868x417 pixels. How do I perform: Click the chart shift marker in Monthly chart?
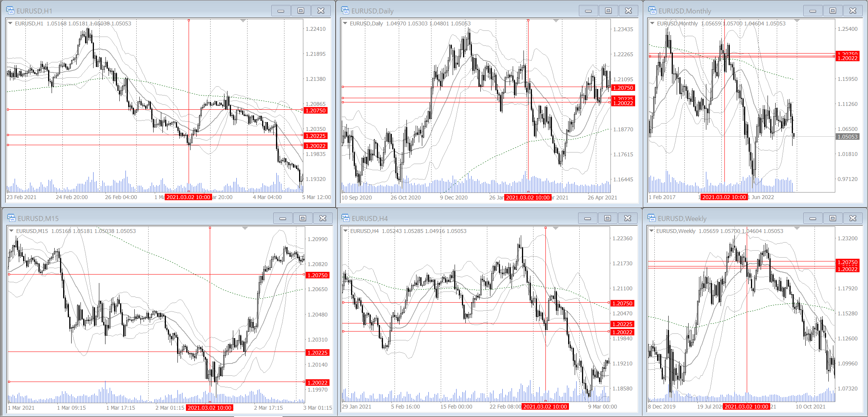(797, 21)
